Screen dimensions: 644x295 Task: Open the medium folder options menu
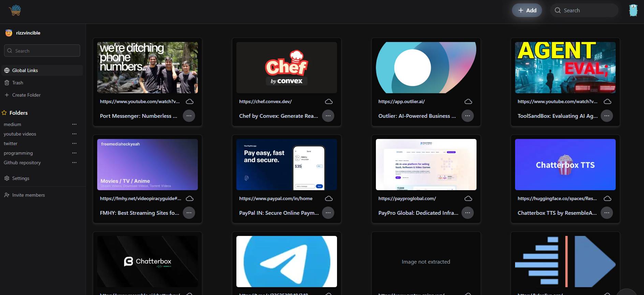[74, 124]
